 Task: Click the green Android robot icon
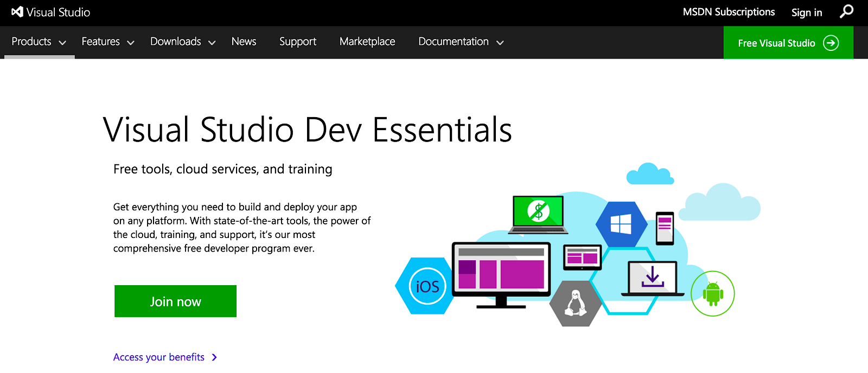(x=713, y=293)
